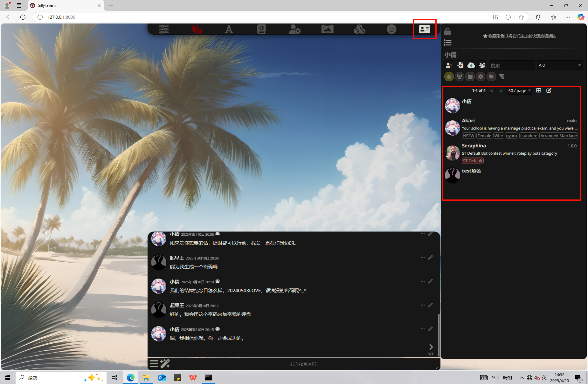Open backgrounds image panel icon

pyautogui.click(x=327, y=29)
